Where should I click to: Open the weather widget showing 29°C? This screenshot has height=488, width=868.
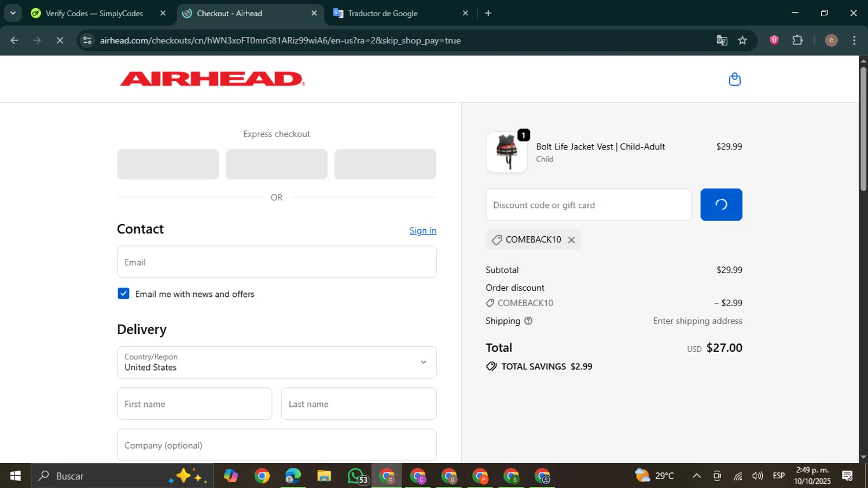click(655, 476)
